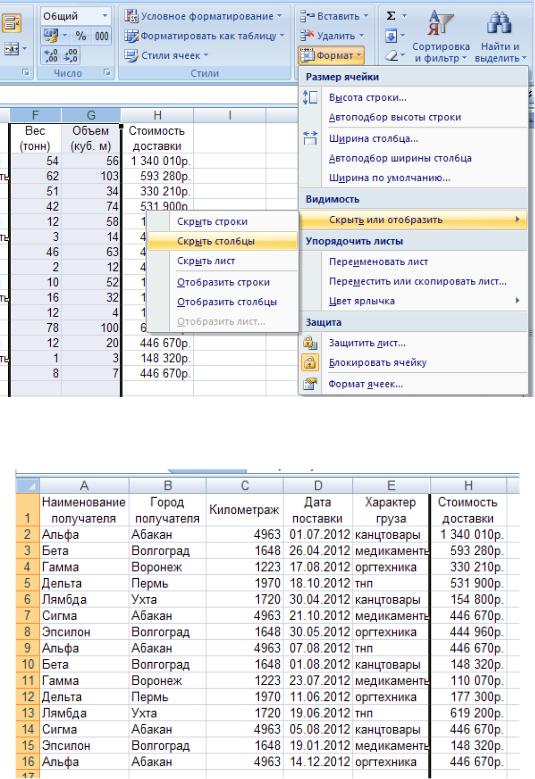The image size is (535, 779).
Task: Open Стили ячеек gallery
Action: tap(166, 55)
